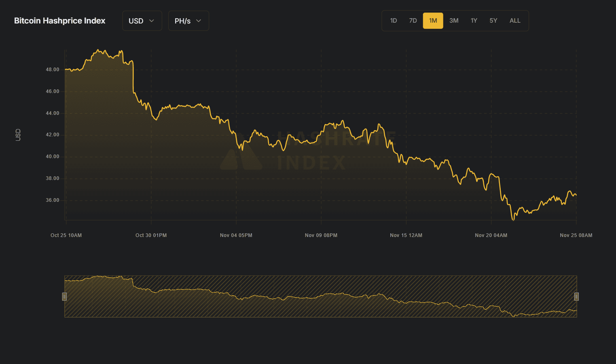This screenshot has width=616, height=364.
Task: Click the chevron arrow beside PH/s
Action: tap(199, 21)
